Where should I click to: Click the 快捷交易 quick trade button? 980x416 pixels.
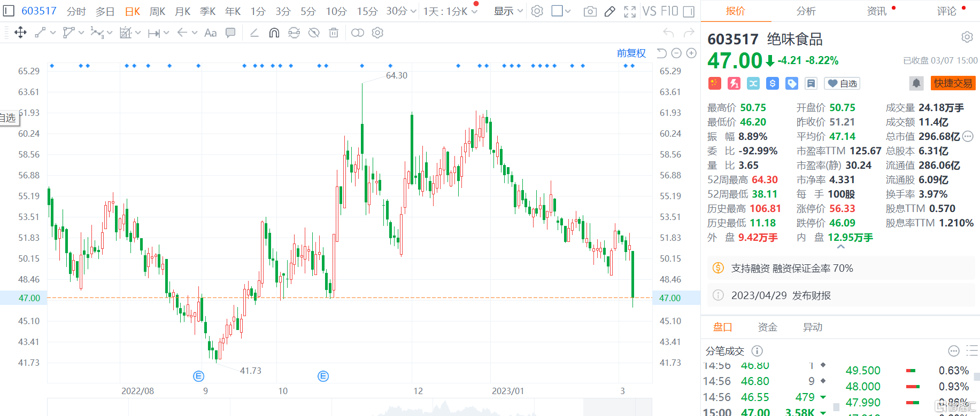tap(953, 83)
